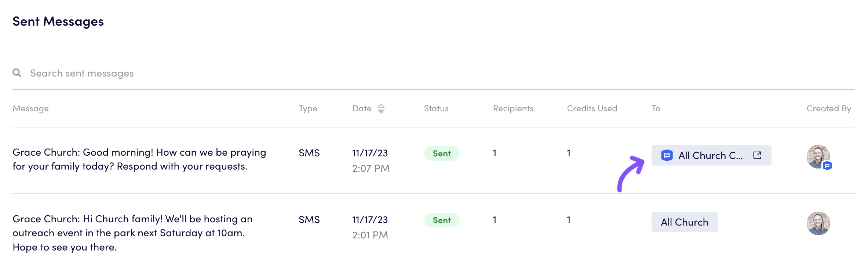Open the outreach event message row
868x271 pixels.
click(132, 233)
